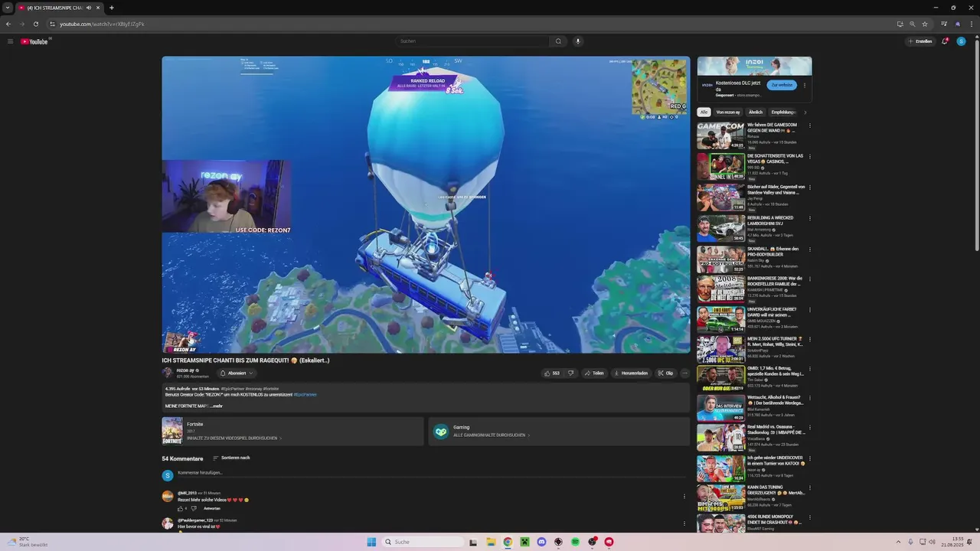Go back in browser history
Viewport: 980px width, 551px height.
(x=8, y=24)
